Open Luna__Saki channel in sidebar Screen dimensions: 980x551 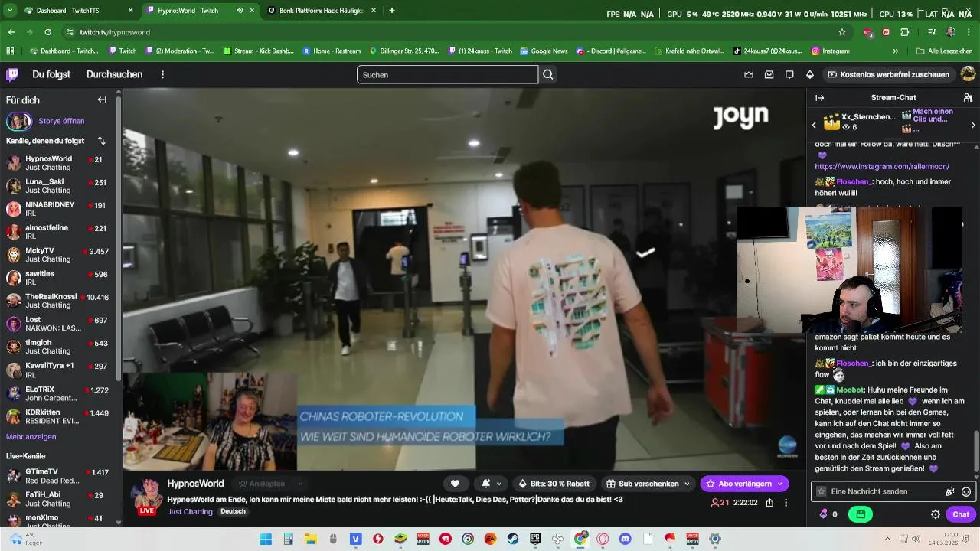(x=58, y=186)
